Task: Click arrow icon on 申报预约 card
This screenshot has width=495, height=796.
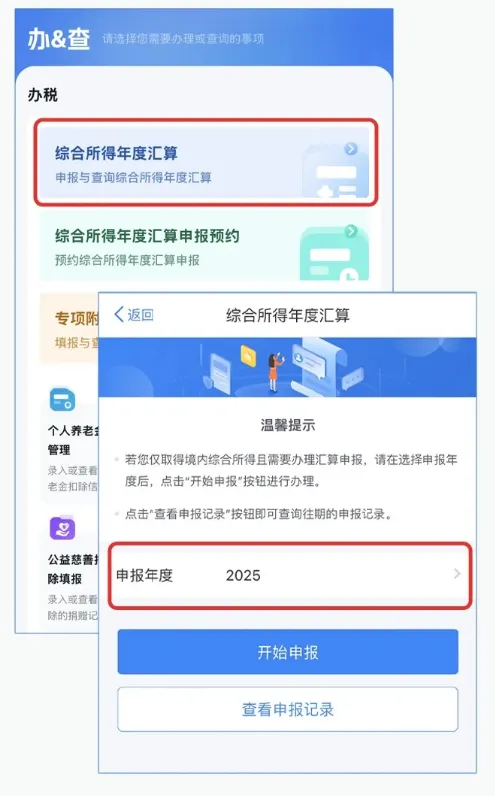Action: coord(351,231)
